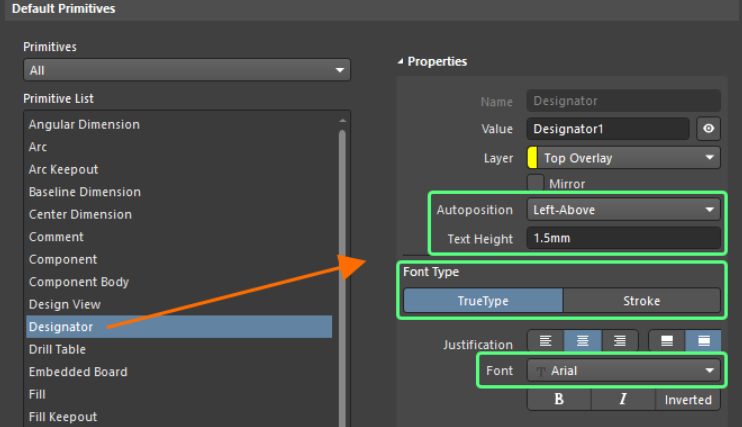The width and height of the screenshot is (742, 427).
Task: Click the yellow Top Overlay color swatch
Action: pyautogui.click(x=533, y=158)
